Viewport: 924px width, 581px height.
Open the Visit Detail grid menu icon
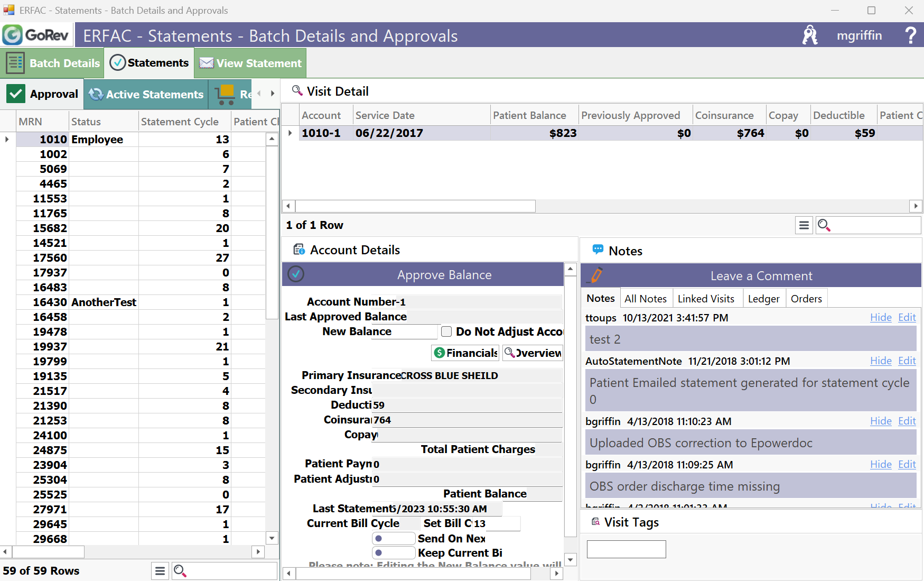[804, 226]
